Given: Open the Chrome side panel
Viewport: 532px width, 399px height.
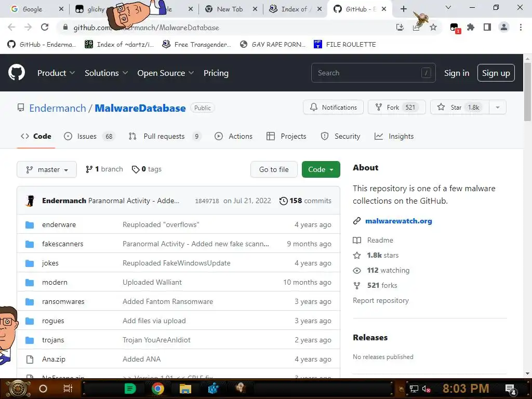Looking at the screenshot, I should click(x=487, y=27).
